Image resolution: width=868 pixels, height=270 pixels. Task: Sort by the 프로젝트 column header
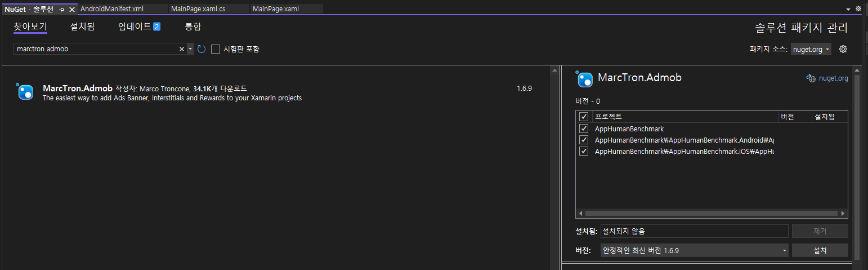click(x=684, y=117)
